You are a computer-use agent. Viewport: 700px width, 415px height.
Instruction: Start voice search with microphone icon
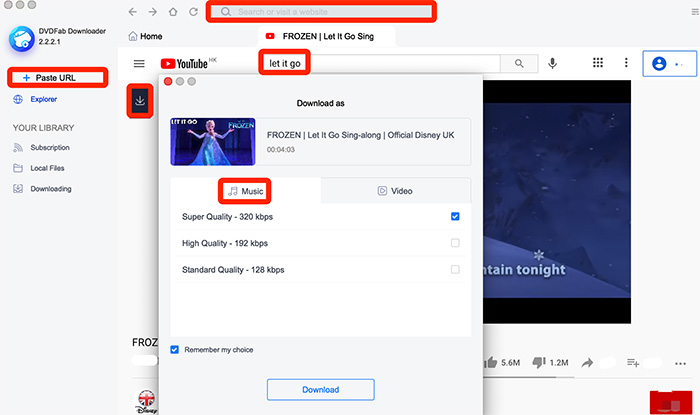pyautogui.click(x=553, y=63)
